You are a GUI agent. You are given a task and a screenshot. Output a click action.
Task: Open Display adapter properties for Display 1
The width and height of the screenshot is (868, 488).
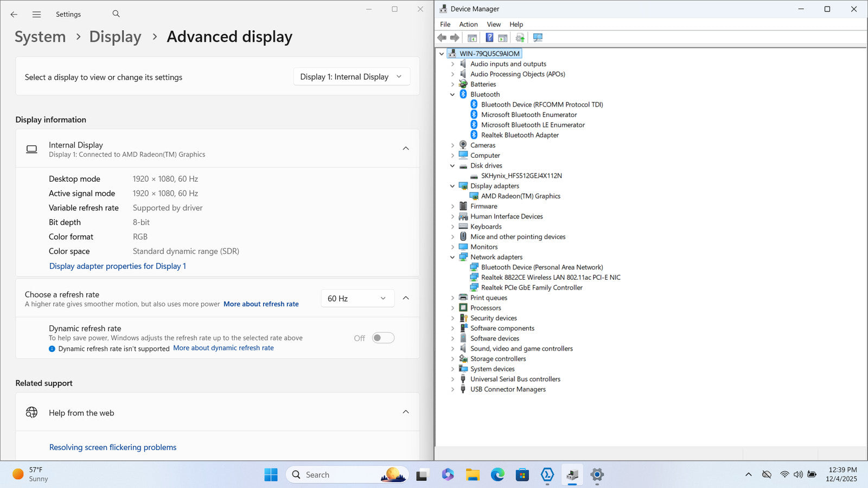click(118, 266)
